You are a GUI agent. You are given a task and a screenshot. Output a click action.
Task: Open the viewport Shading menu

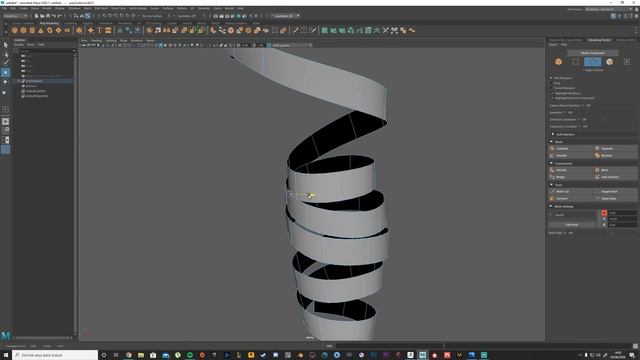click(96, 40)
